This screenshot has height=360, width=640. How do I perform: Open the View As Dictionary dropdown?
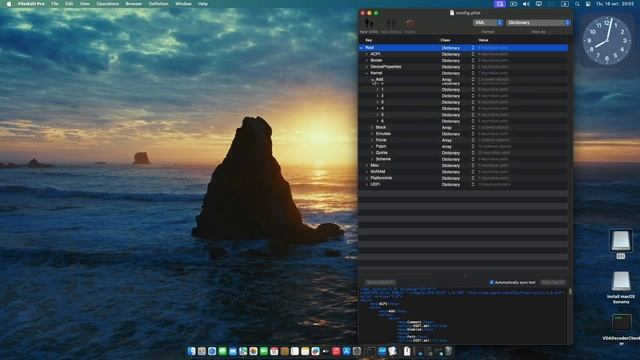tap(538, 23)
